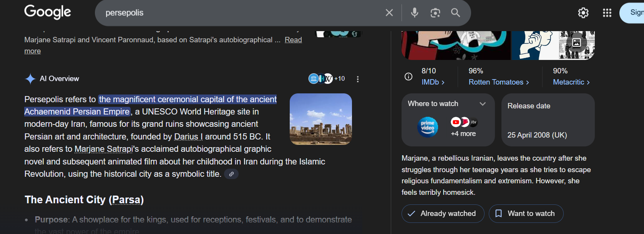This screenshot has height=234, width=644.
Task: Click the magnifier search icon
Action: 455,13
